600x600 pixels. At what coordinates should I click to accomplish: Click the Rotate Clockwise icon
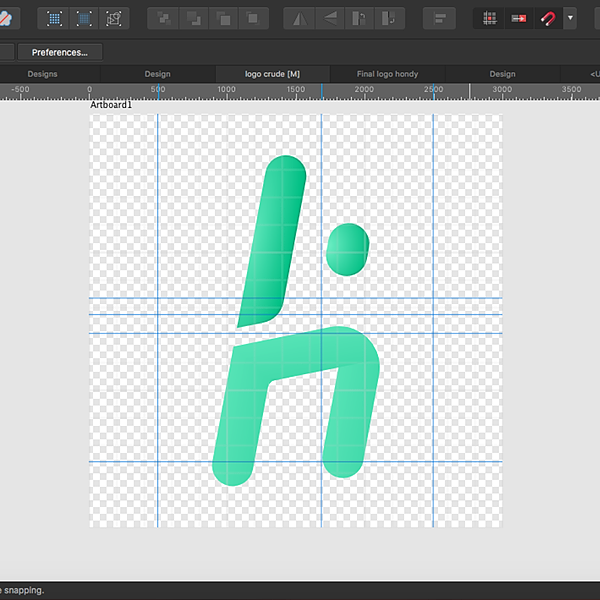(x=390, y=18)
